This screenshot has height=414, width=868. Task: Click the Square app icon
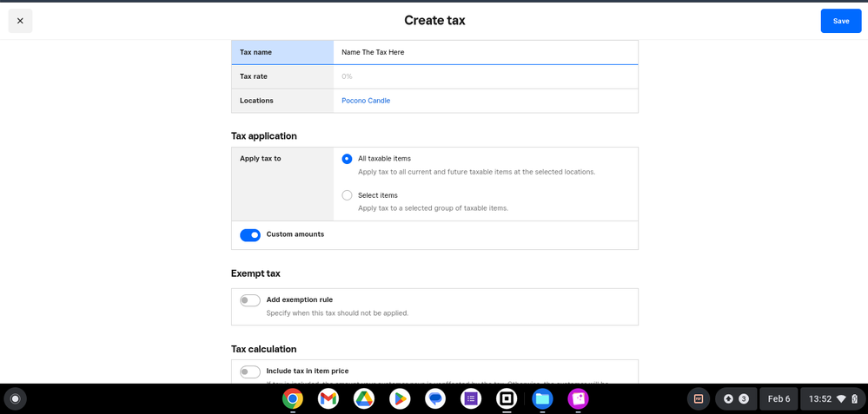(506, 398)
